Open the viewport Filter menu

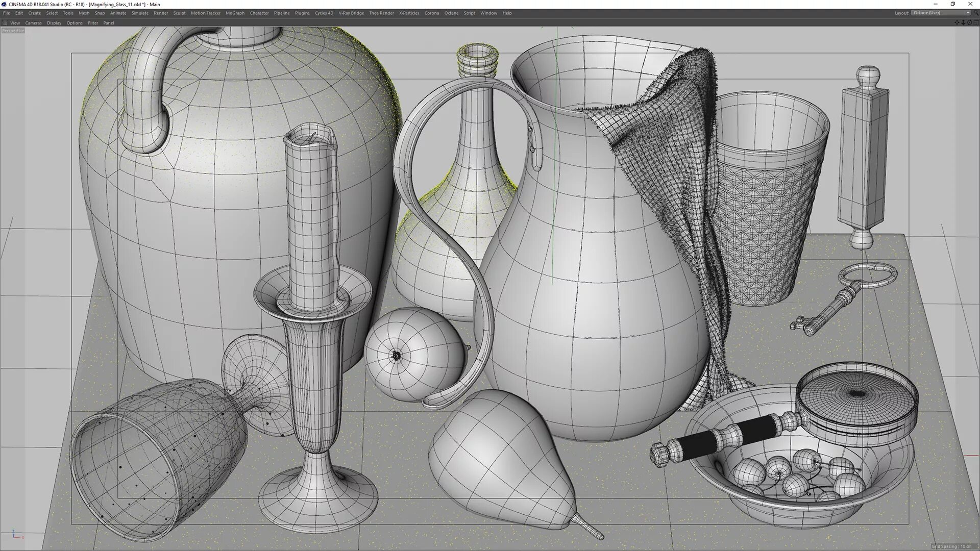coord(93,23)
